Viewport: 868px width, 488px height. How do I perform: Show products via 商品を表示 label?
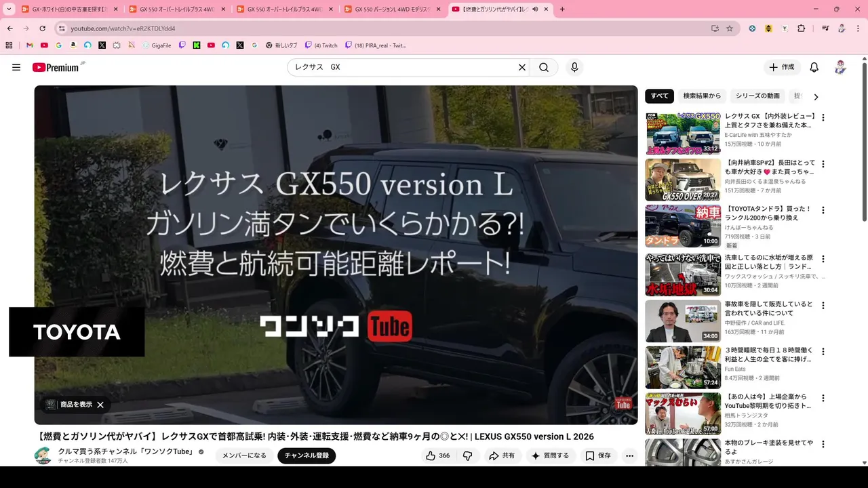tap(76, 405)
